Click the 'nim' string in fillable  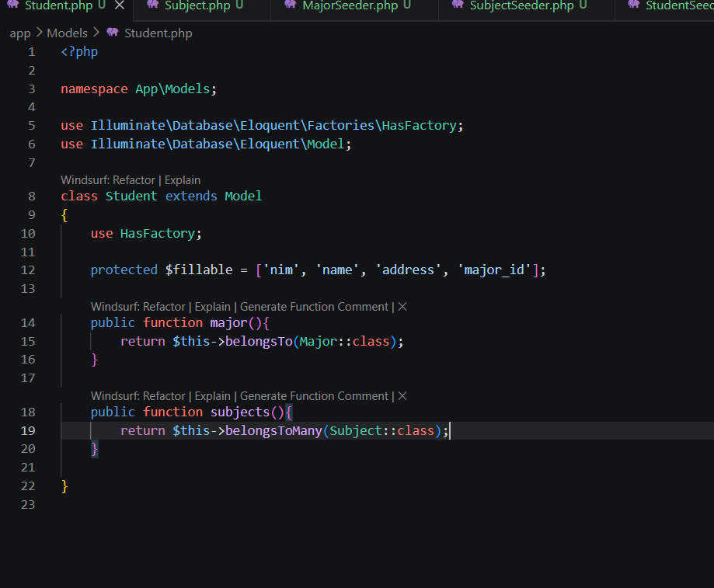[281, 270]
